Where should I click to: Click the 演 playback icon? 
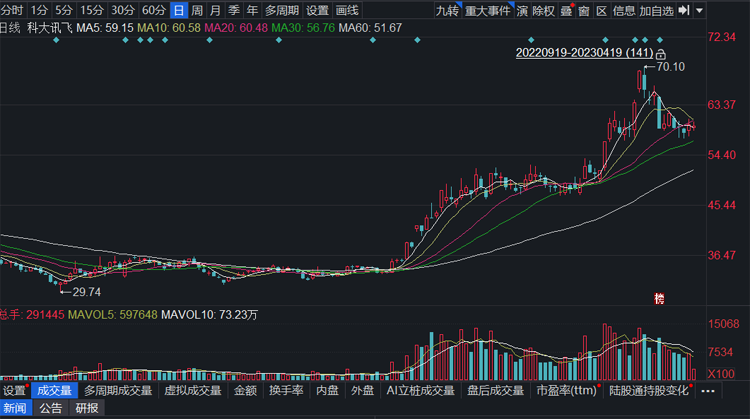522,10
